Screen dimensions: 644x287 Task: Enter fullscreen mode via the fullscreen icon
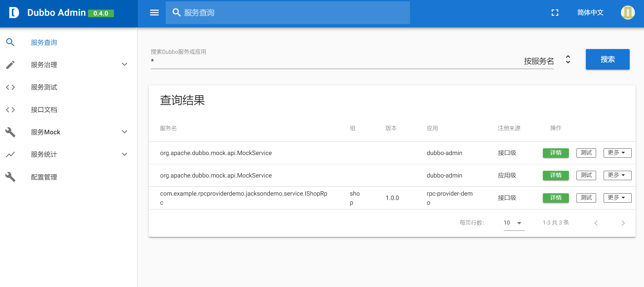[x=555, y=13]
